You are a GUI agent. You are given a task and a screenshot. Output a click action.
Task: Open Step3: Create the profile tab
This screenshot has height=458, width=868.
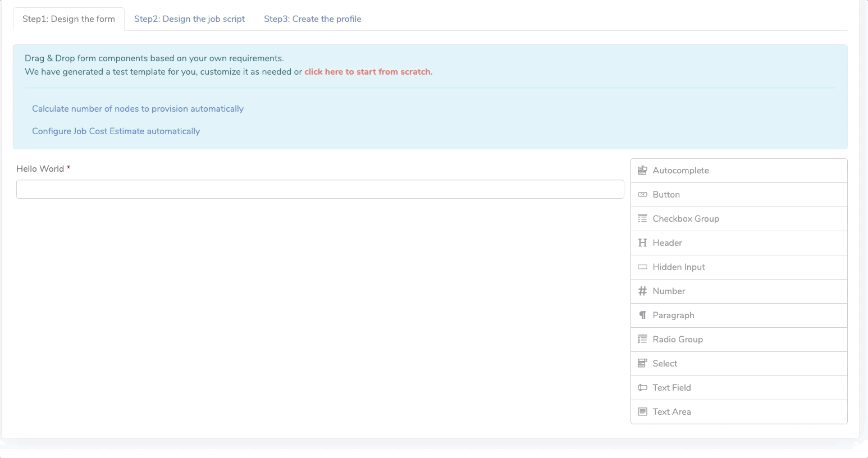point(312,19)
